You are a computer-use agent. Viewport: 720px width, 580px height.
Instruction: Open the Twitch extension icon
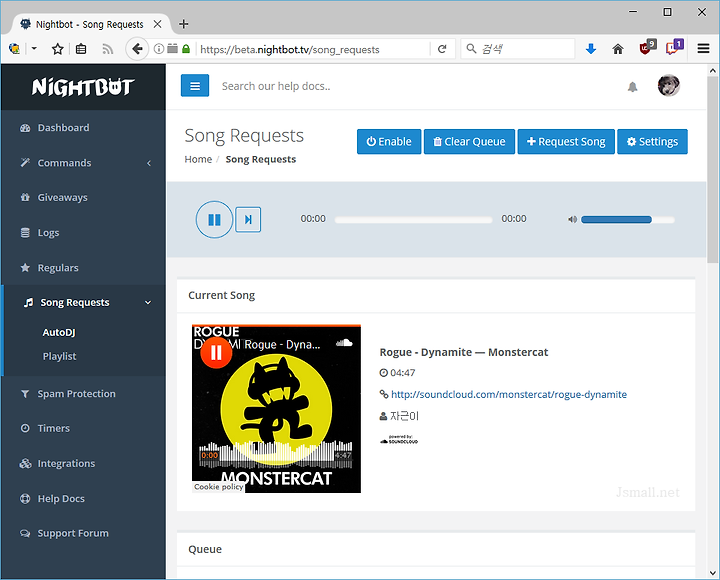(x=673, y=48)
